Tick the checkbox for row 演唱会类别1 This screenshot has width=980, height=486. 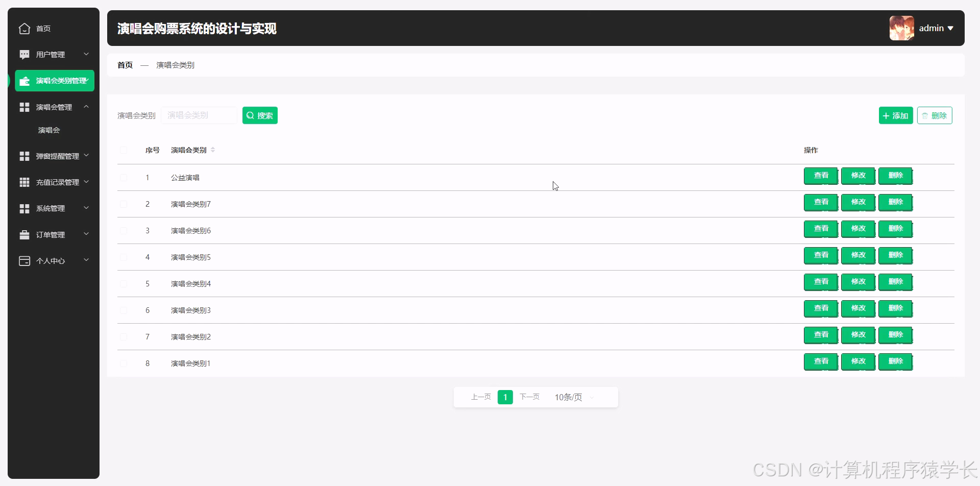pos(124,363)
